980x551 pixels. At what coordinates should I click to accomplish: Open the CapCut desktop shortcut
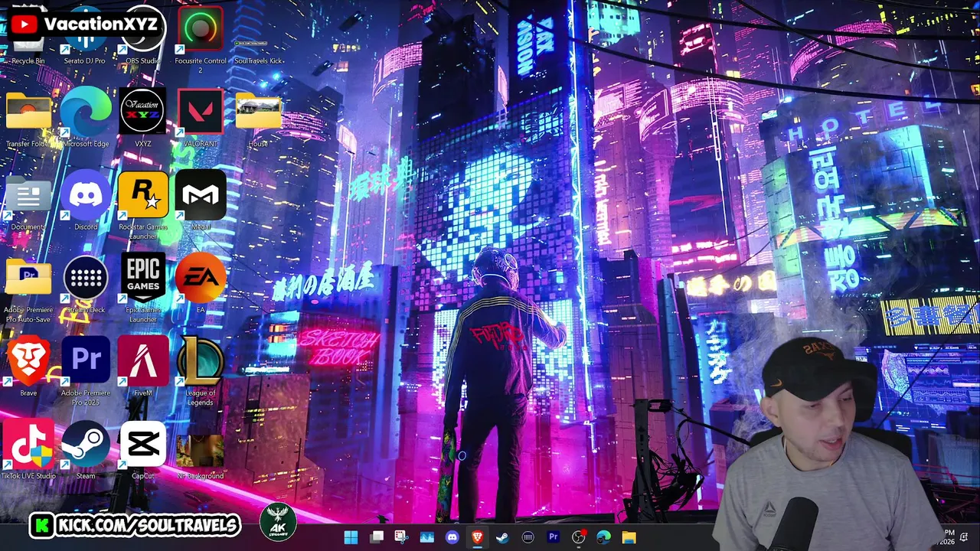click(142, 449)
